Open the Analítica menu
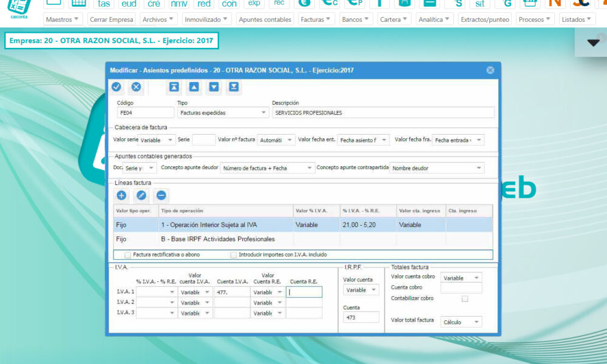Screen dimensions: 607x364 click(435, 19)
